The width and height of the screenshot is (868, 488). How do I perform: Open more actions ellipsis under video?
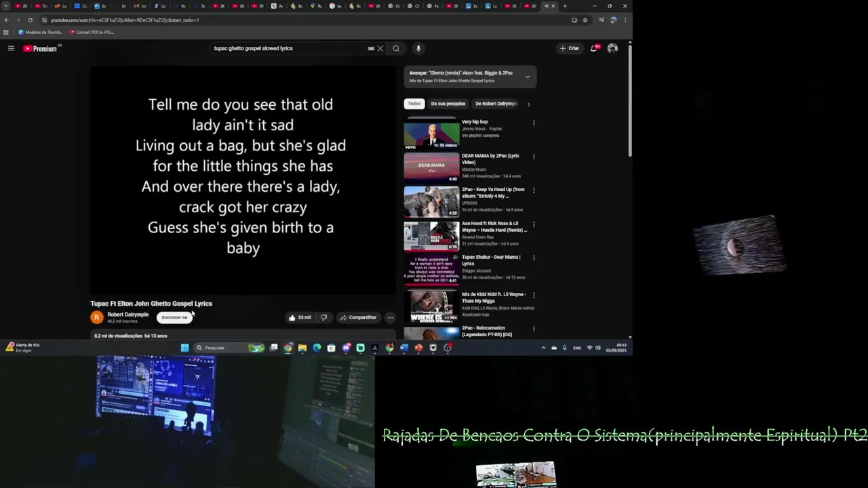(x=390, y=317)
